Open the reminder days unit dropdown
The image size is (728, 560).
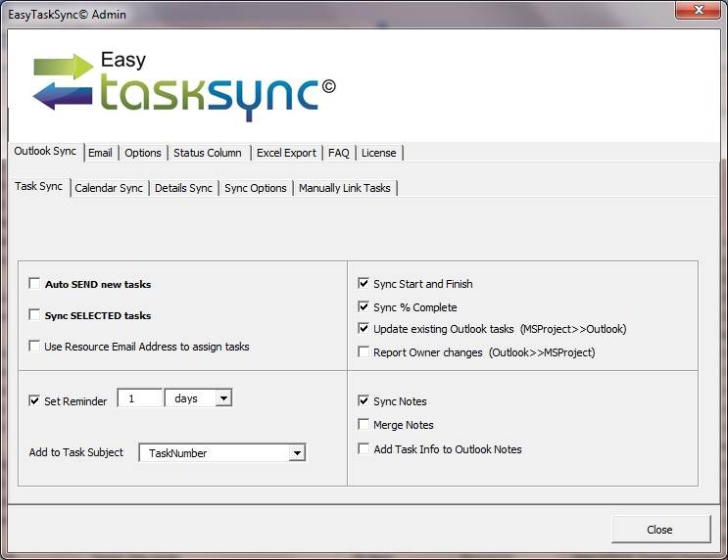(x=223, y=398)
